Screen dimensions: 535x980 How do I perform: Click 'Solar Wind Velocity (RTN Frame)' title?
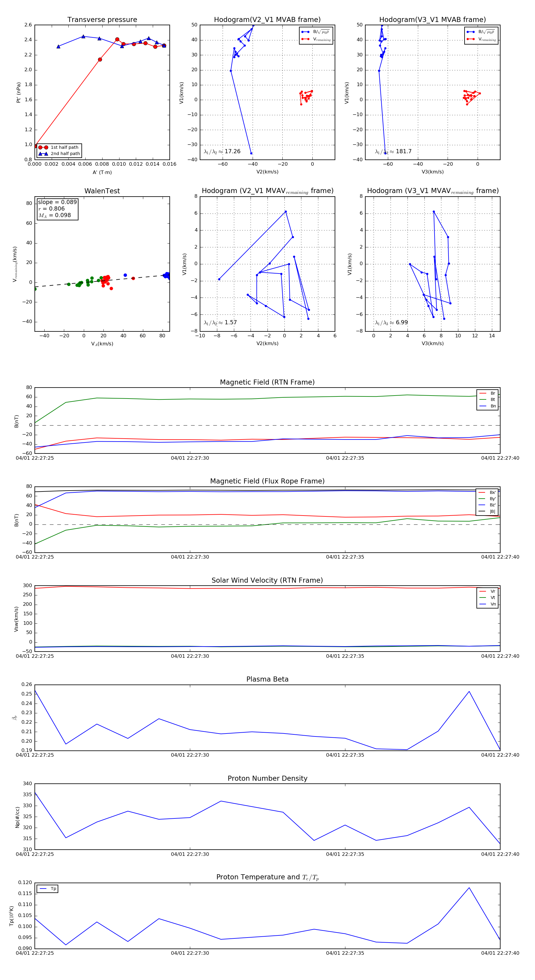[267, 580]
